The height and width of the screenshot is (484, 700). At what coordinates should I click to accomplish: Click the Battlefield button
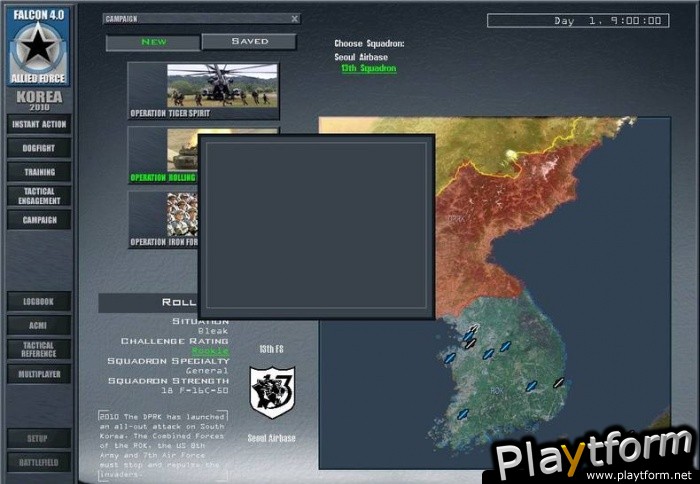(39, 463)
